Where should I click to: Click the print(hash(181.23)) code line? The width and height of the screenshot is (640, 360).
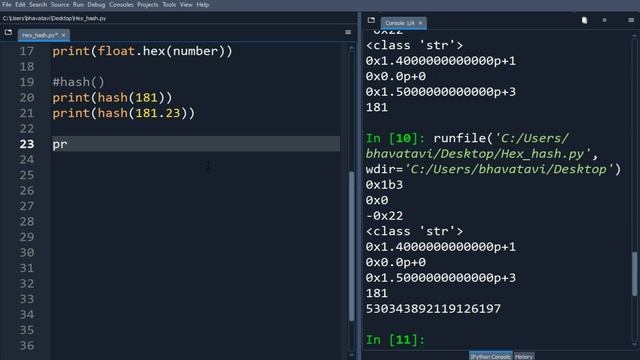[124, 113]
